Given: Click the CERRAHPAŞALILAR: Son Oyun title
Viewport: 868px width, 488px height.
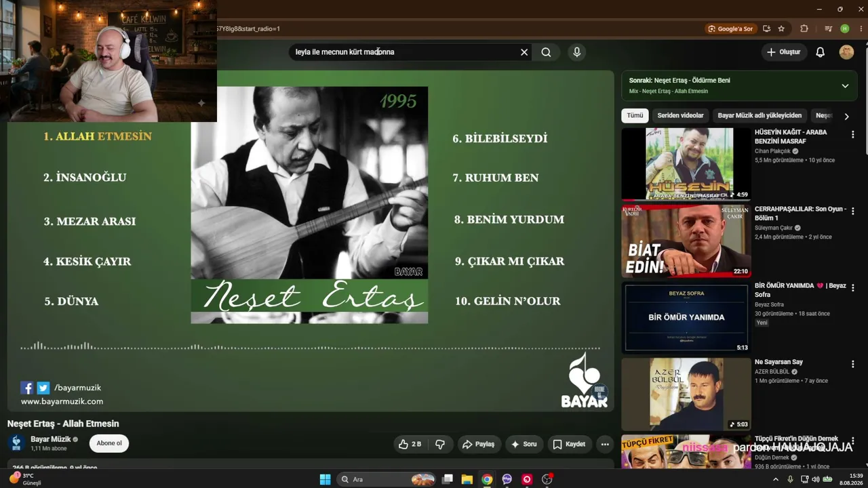Looking at the screenshot, I should click(800, 213).
